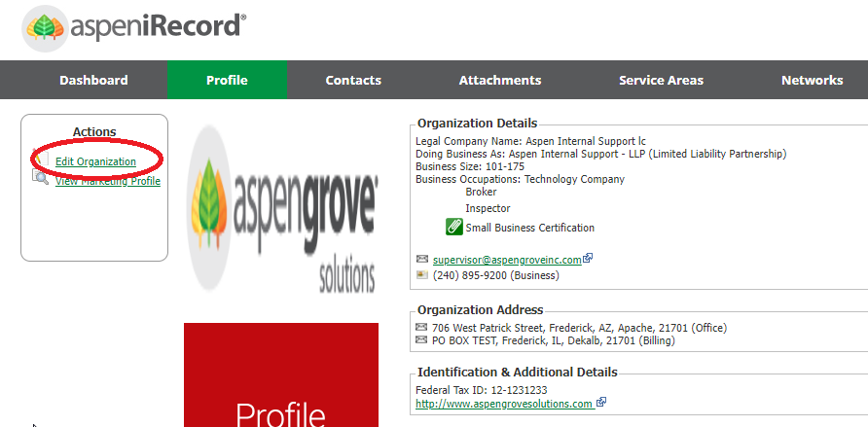Click the envelope icon for 706 West Patrick Street
Image resolution: width=868 pixels, height=427 pixels.
coord(421,327)
